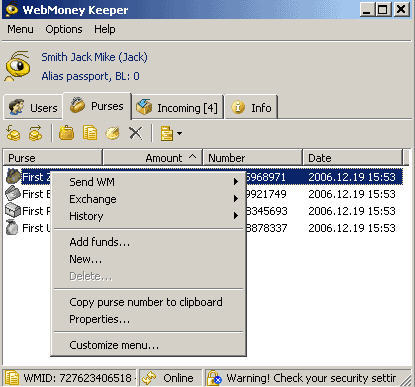Click the WMID document icon in status bar

point(12,378)
